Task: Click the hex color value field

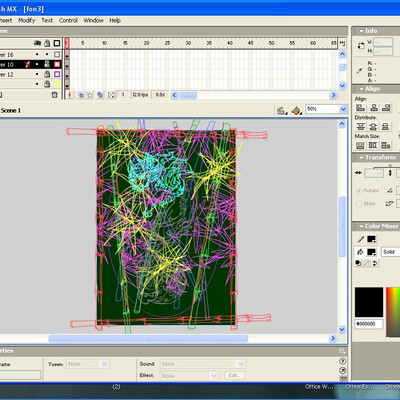Action: (368, 324)
